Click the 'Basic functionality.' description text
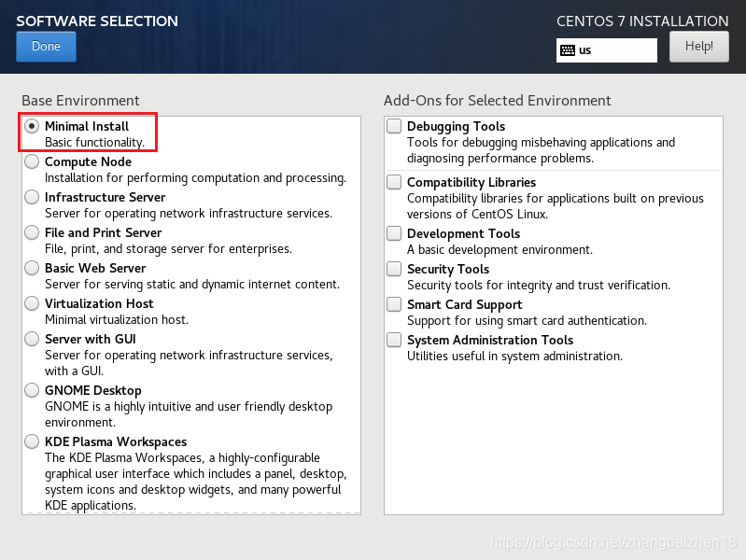This screenshot has height=560, width=746. click(94, 142)
